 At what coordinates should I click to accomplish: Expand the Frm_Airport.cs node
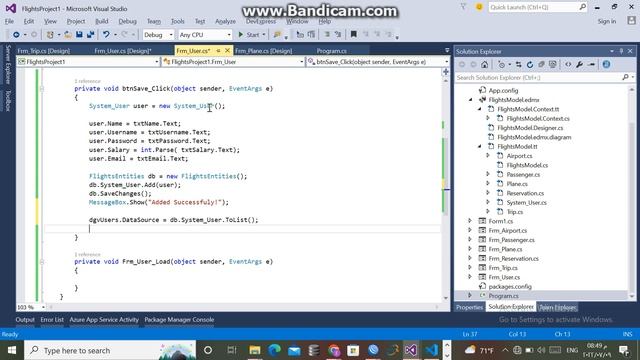pyautogui.click(x=470, y=230)
